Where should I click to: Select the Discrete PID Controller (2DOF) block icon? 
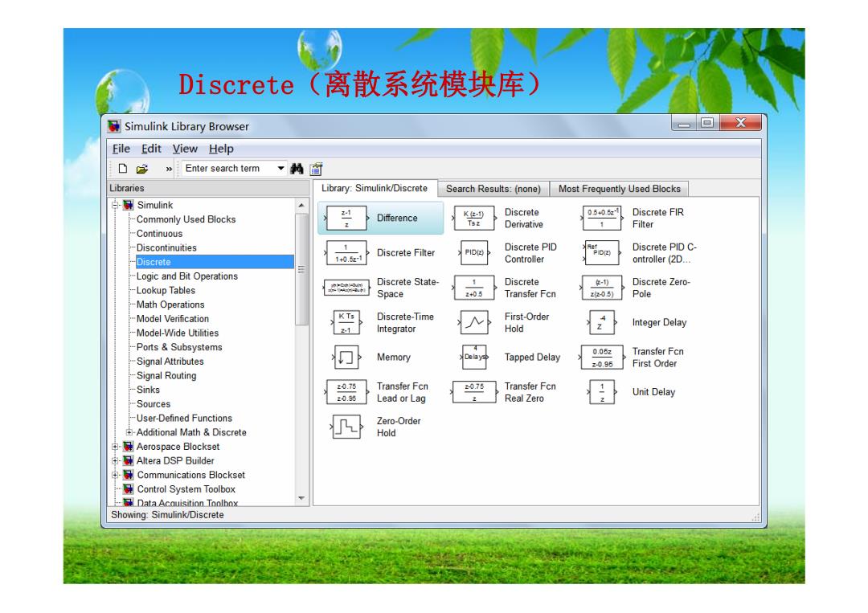pyautogui.click(x=602, y=253)
